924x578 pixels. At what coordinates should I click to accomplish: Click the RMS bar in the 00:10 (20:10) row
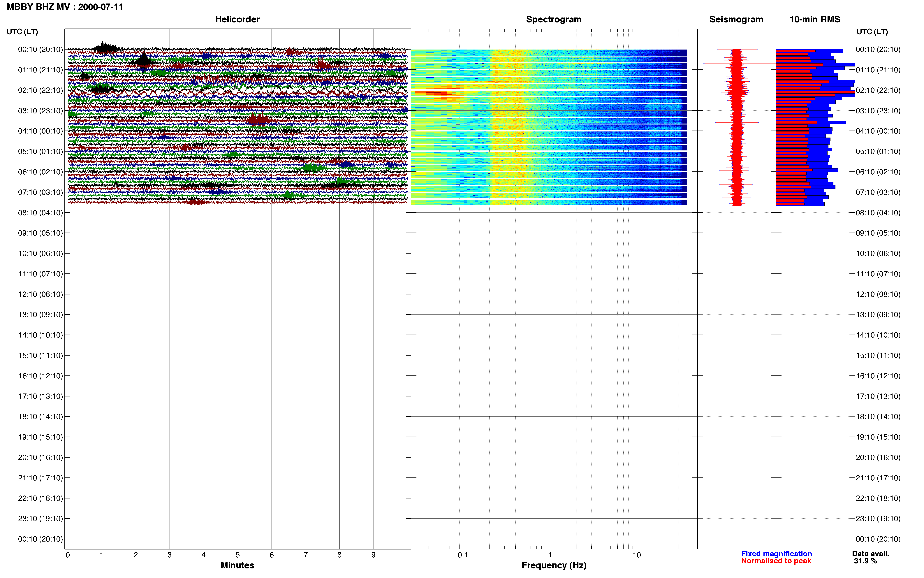(809, 51)
